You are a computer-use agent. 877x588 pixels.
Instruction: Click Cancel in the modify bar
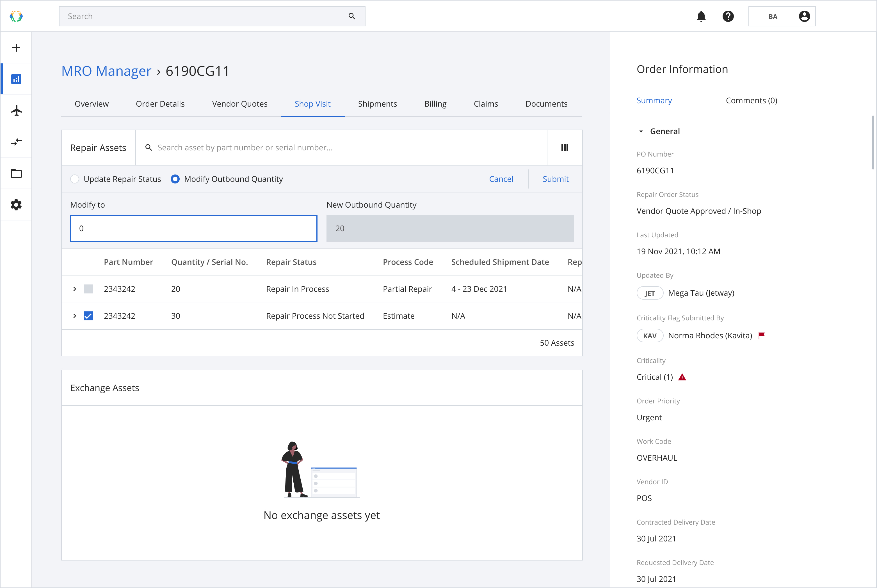pos(501,179)
